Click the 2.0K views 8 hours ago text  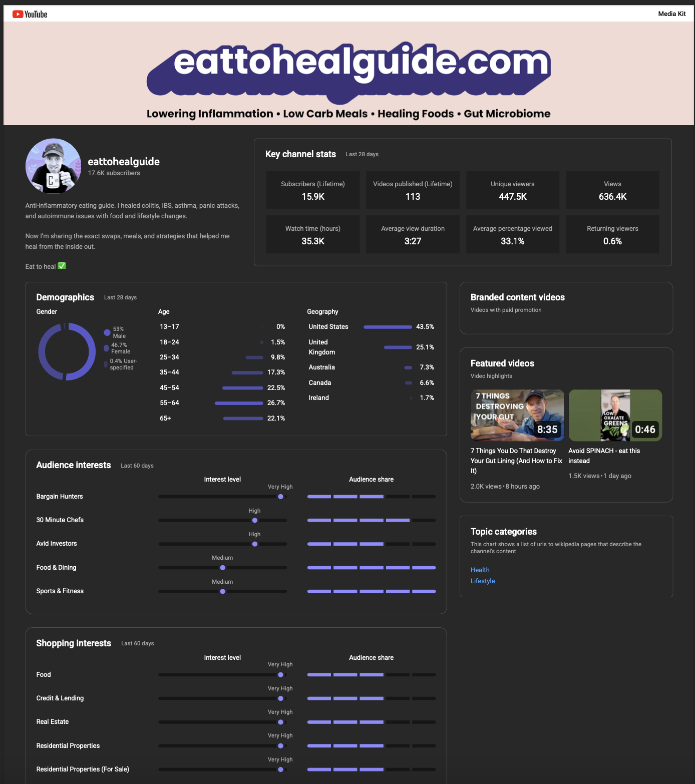(505, 486)
